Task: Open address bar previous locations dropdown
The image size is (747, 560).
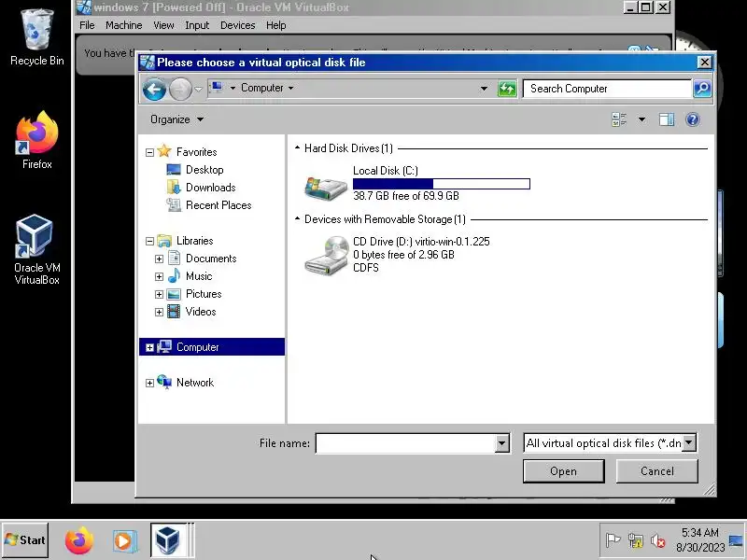Action: click(x=484, y=89)
